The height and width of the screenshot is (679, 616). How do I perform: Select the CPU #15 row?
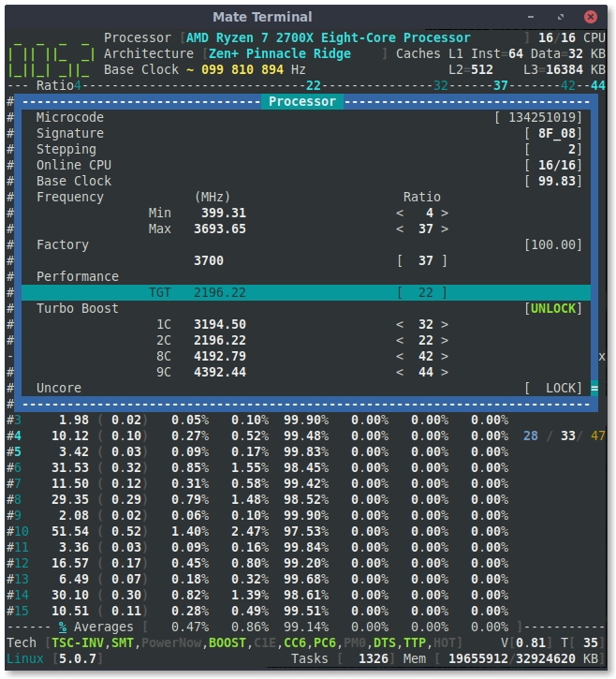point(257,611)
